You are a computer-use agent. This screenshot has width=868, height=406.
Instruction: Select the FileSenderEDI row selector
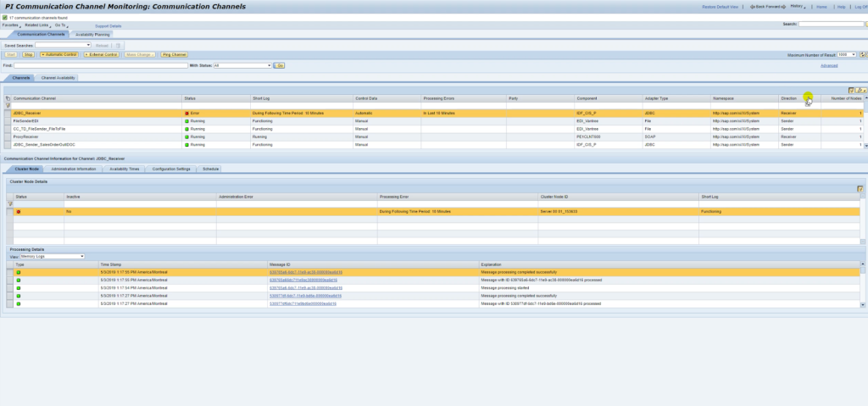tap(8, 120)
